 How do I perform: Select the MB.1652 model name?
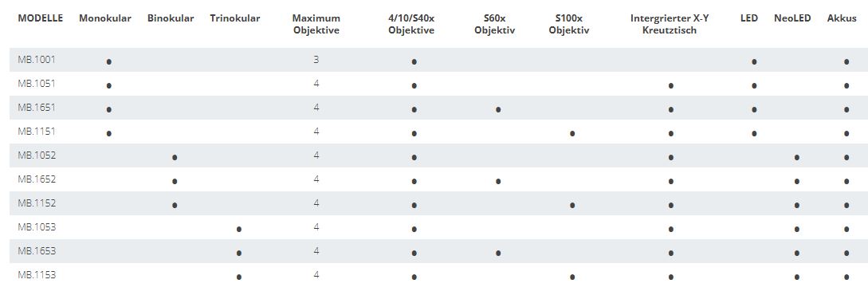point(37,179)
